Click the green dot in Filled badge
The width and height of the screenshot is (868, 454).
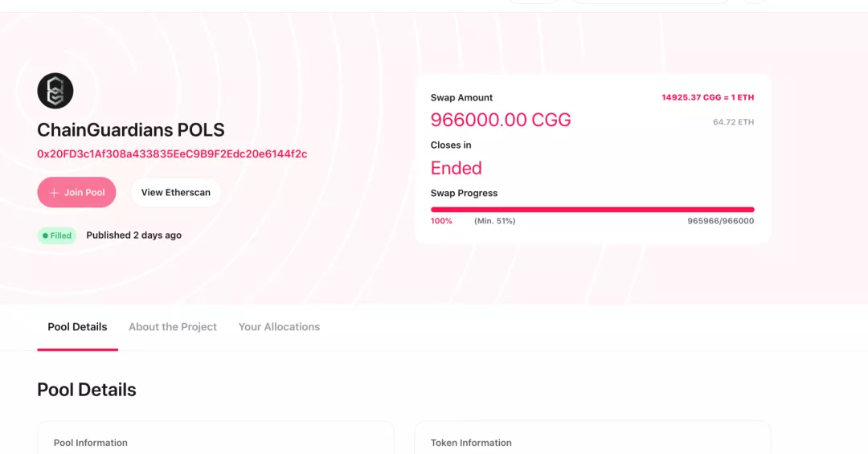point(45,236)
